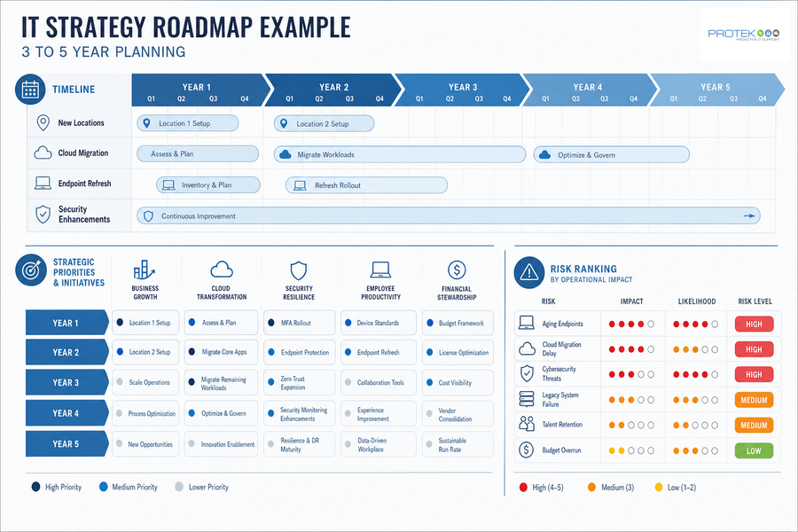Click the Timeline calendar icon

[x=30, y=90]
